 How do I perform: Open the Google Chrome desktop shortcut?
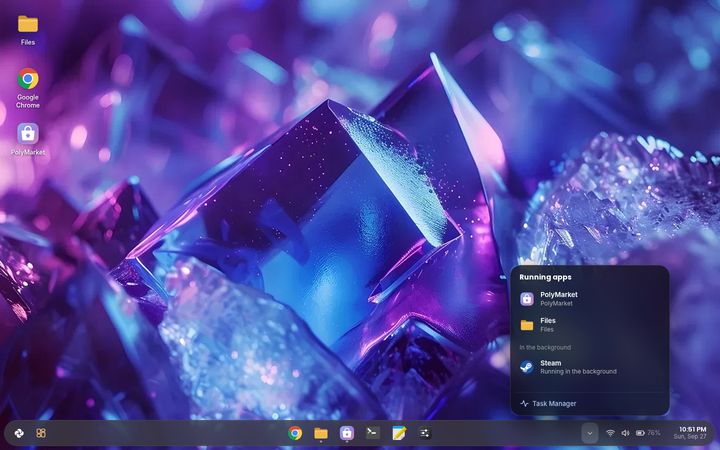coord(28,88)
